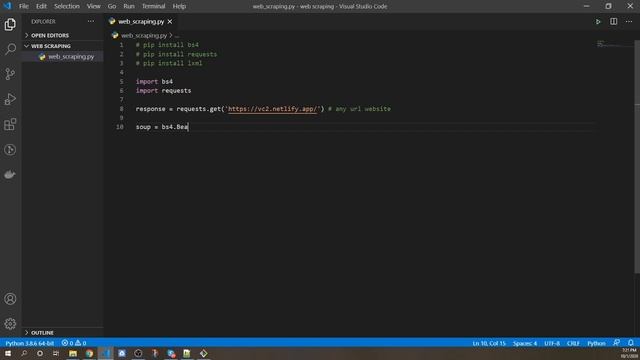Image resolution: width=640 pixels, height=360 pixels.
Task: Change indentation via Spaces: 4
Action: [x=525, y=343]
